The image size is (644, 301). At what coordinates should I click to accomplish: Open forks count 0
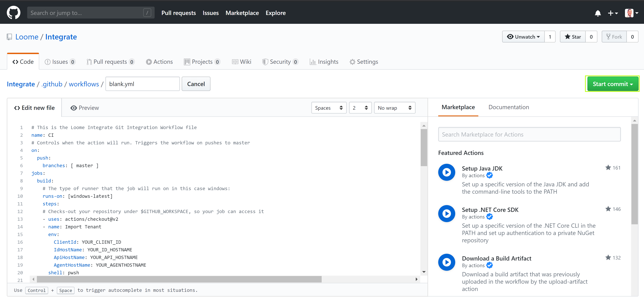point(632,37)
